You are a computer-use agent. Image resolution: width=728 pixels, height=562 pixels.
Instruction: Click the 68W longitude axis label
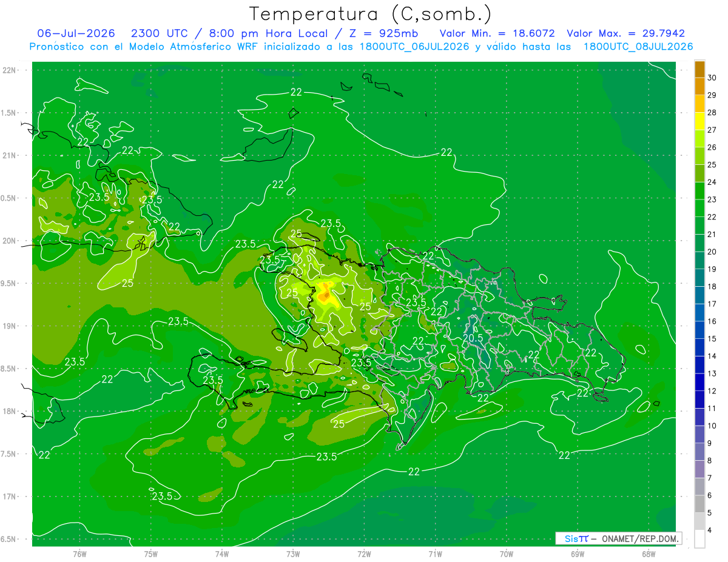point(648,554)
